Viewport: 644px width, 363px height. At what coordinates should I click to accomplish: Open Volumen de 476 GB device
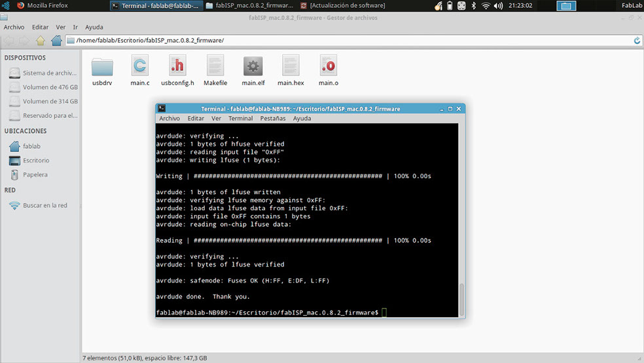point(43,87)
